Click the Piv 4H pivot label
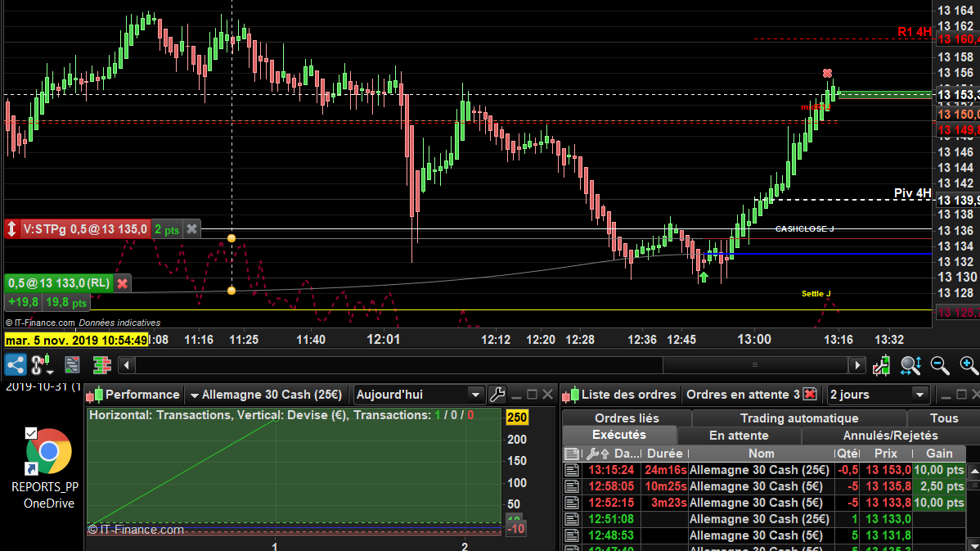980x551 pixels. (x=912, y=193)
